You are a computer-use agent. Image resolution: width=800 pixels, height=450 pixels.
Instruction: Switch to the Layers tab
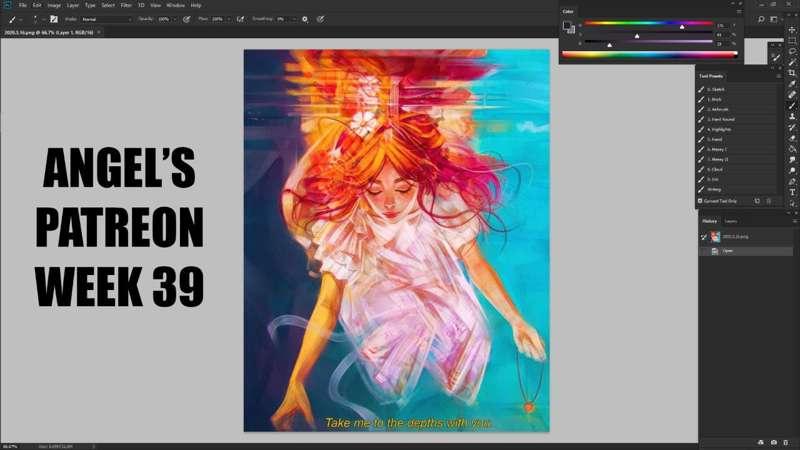(x=731, y=221)
